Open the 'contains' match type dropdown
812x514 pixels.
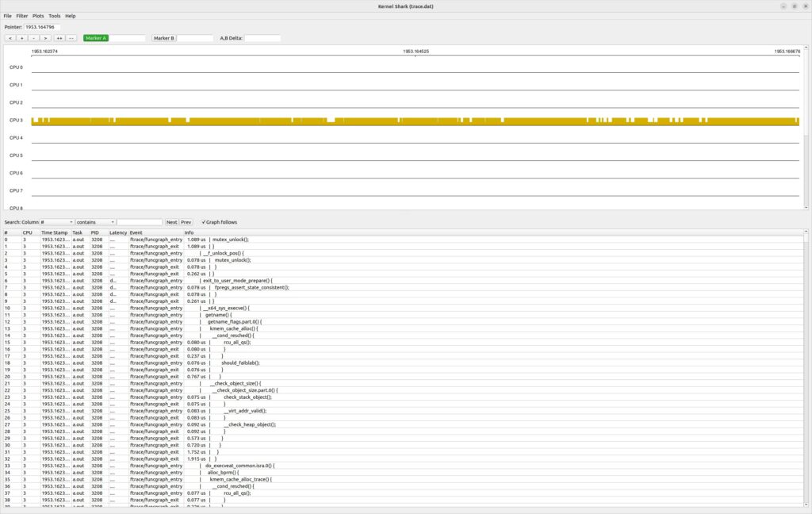tap(96, 222)
